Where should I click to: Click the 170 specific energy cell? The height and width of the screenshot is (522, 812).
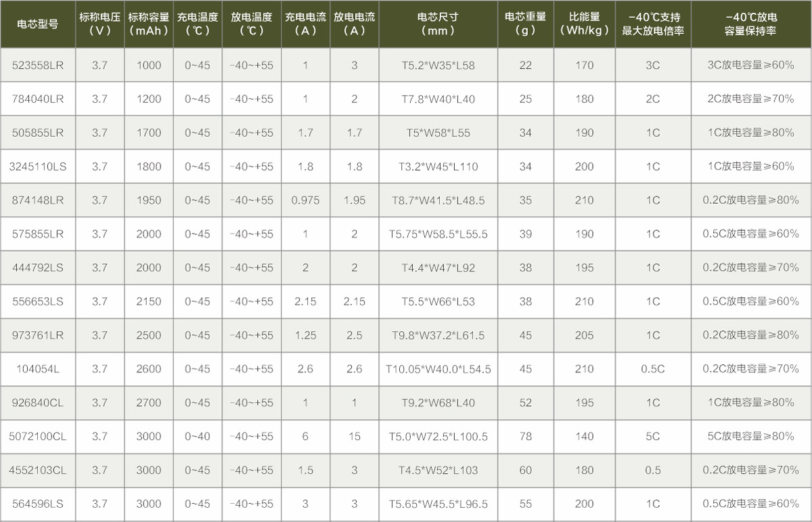pos(585,66)
